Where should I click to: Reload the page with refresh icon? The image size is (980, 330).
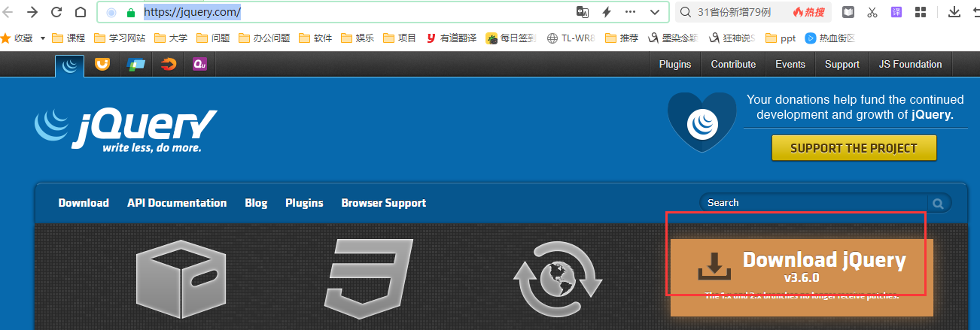tap(56, 12)
